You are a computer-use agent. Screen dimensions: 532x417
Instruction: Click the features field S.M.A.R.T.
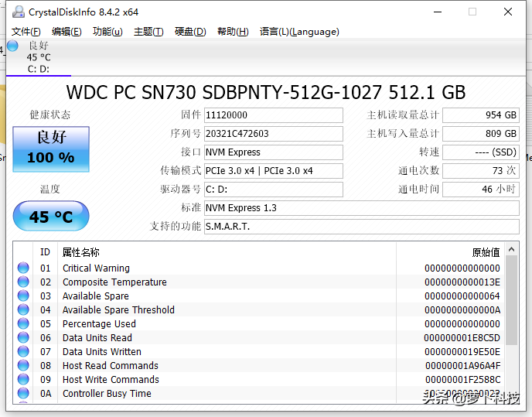click(x=362, y=227)
